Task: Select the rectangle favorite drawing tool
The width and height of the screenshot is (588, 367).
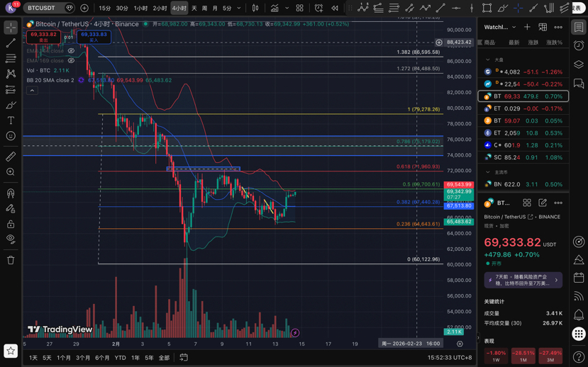Action: tap(487, 8)
